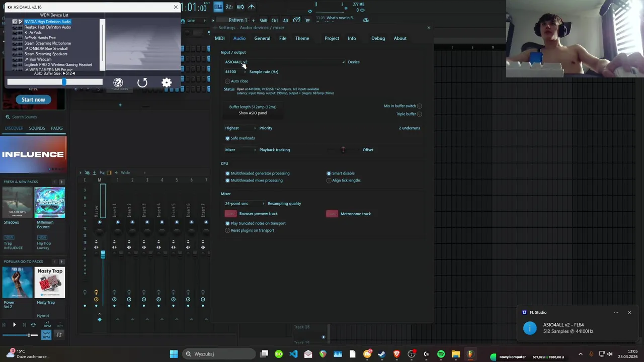Open the About tab in settings
The height and width of the screenshot is (362, 644).
click(x=400, y=38)
